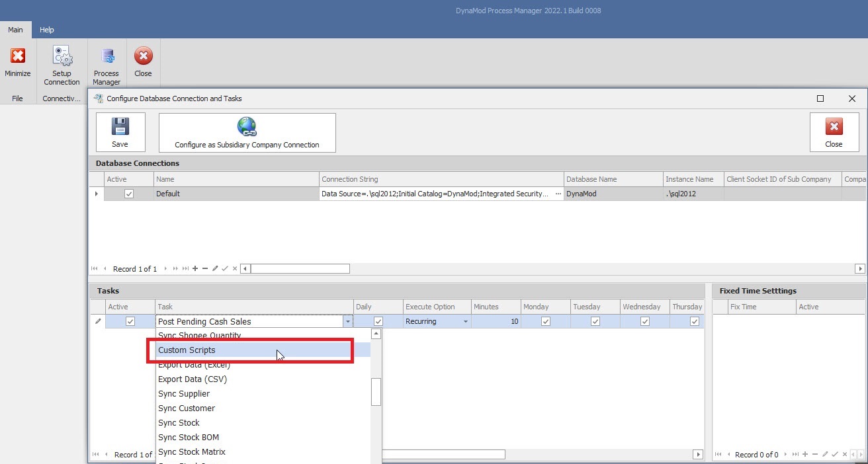Go to previous database connection record
This screenshot has width=868, height=464.
pos(105,268)
